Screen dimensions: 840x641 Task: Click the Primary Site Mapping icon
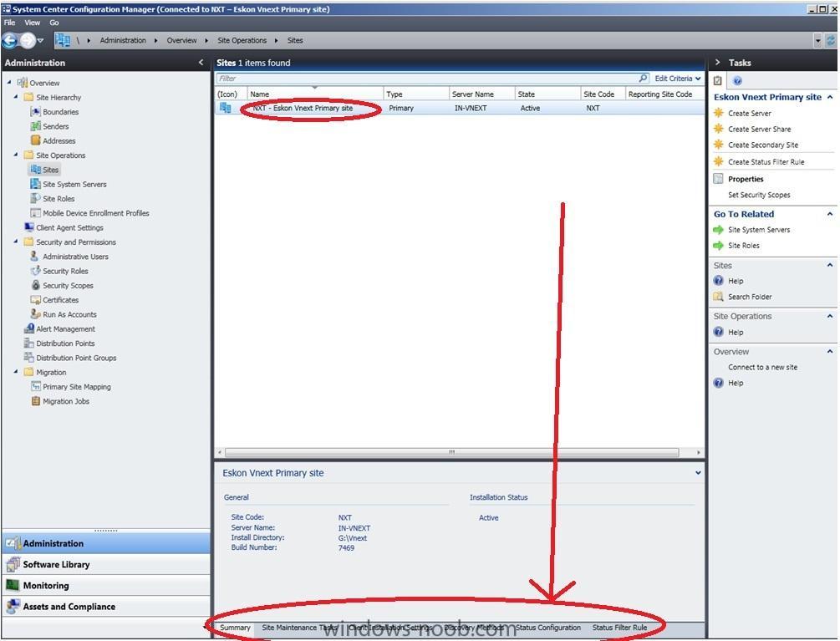(x=35, y=387)
